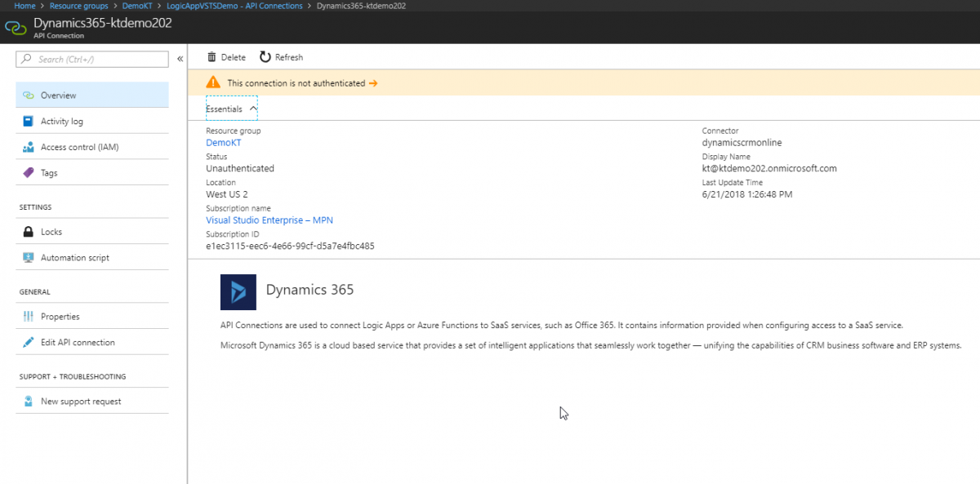This screenshot has height=484, width=980.
Task: Click the Dynamics 365 logo tile
Action: coord(238,292)
